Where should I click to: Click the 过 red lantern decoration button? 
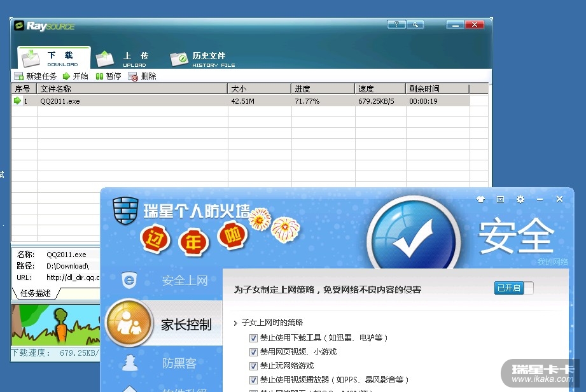coord(155,239)
